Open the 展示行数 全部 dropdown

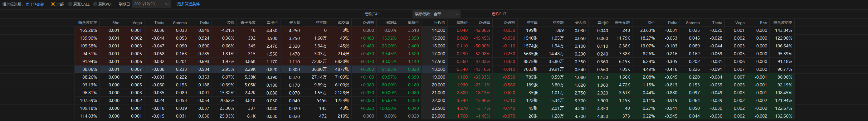[436, 14]
